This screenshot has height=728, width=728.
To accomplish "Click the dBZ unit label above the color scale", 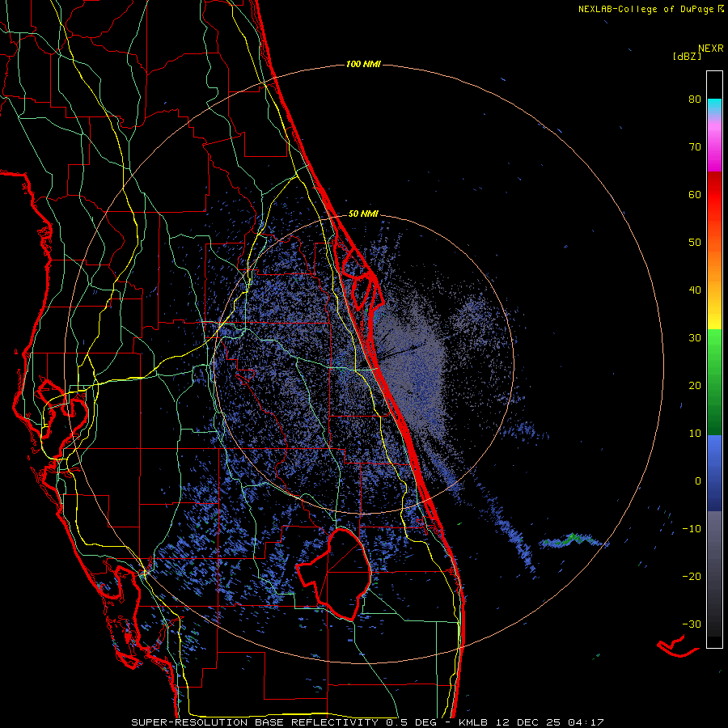I will (687, 56).
